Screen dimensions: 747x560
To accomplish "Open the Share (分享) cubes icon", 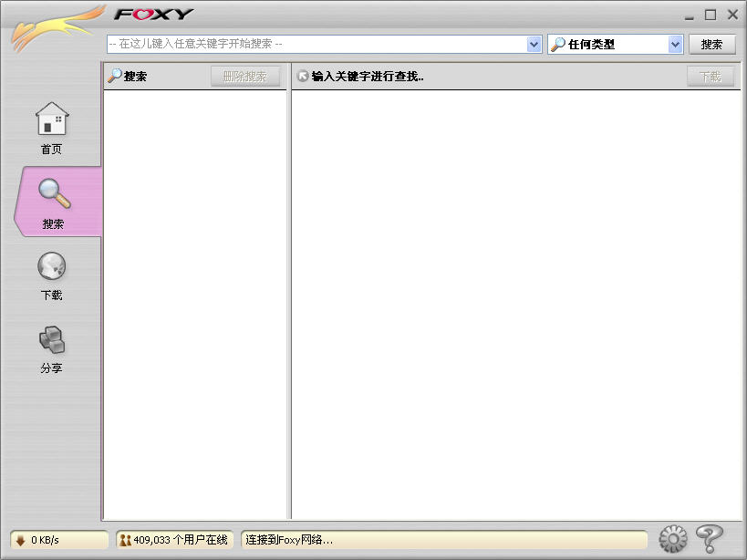I will [51, 340].
